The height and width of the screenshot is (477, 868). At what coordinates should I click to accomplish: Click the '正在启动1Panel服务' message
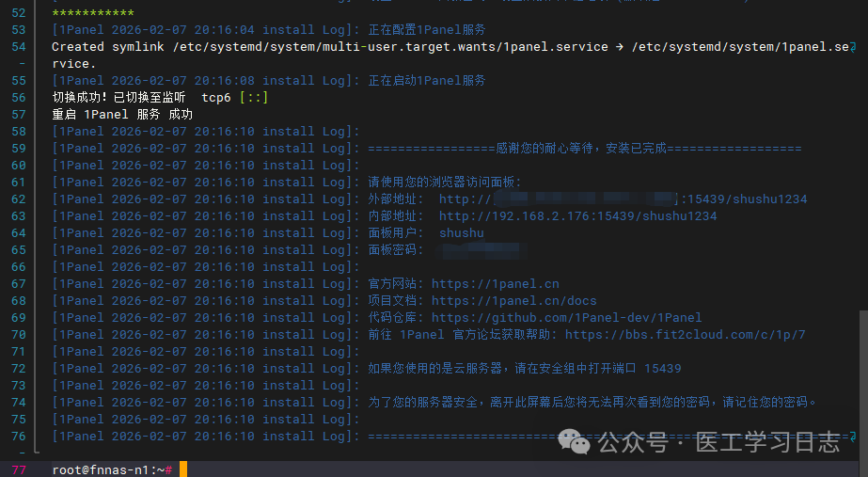click(427, 81)
